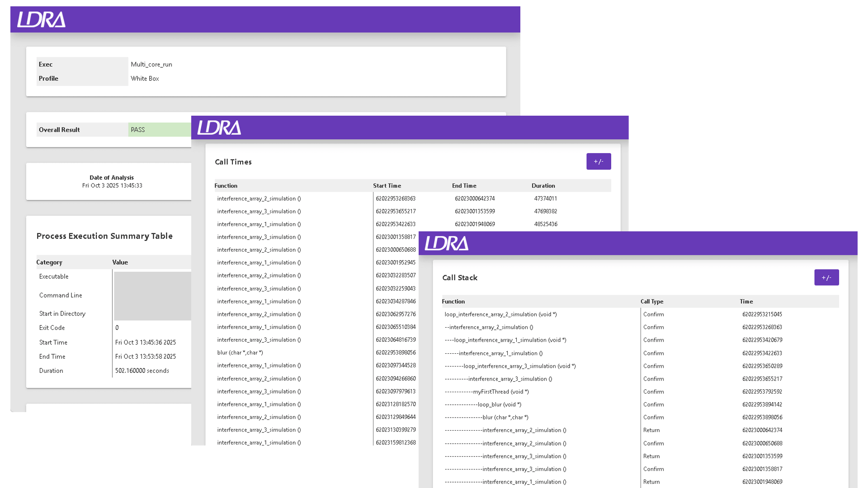The height and width of the screenshot is (488, 868).
Task: Click the Duration column header in Call Times
Action: [543, 186]
